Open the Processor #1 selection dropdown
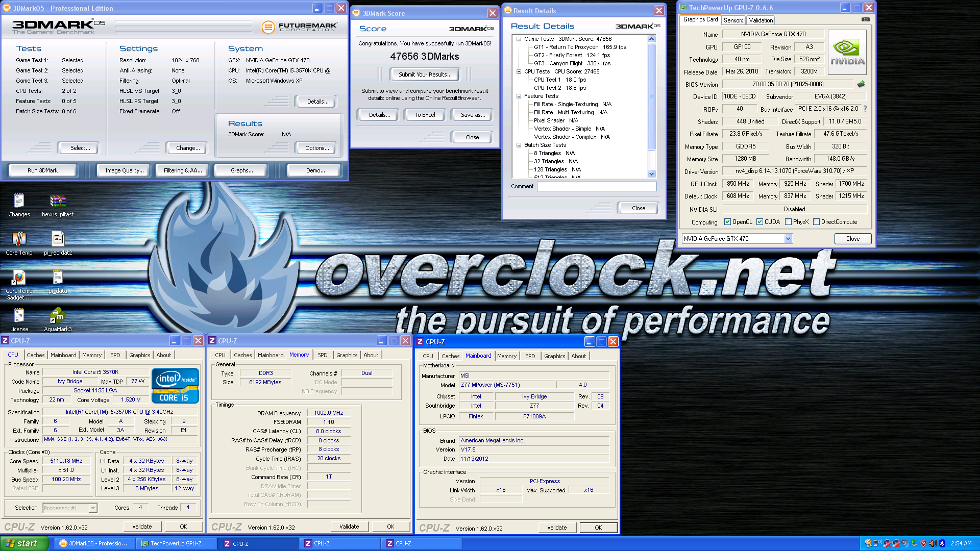 coord(93,508)
